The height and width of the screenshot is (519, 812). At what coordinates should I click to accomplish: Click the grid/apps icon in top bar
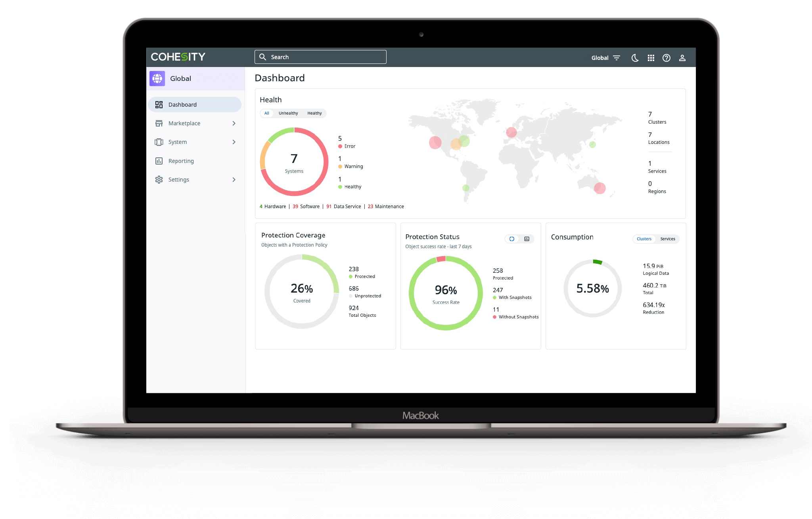point(650,57)
